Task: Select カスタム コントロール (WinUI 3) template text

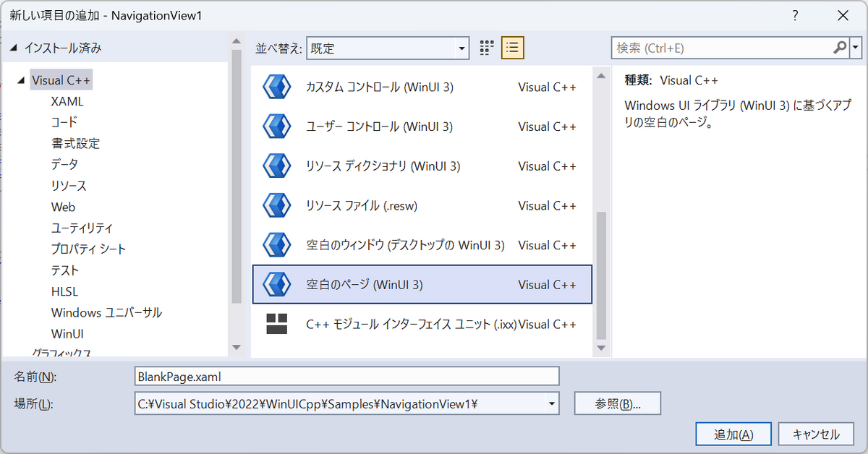Action: 380,87
